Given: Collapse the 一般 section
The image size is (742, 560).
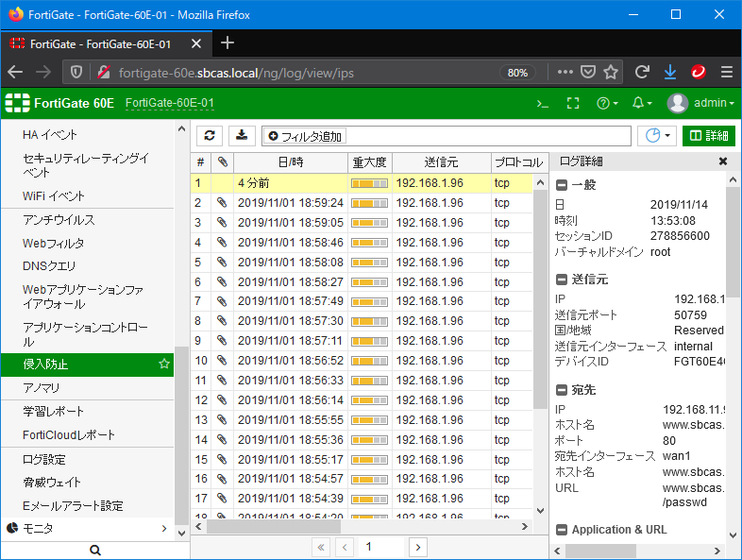Looking at the screenshot, I should pos(562,185).
